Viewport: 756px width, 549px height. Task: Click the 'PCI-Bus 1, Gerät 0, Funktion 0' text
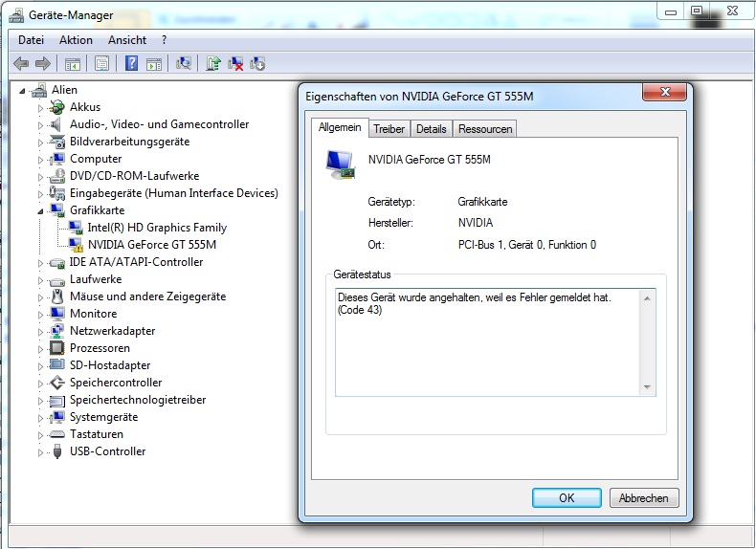(x=527, y=245)
